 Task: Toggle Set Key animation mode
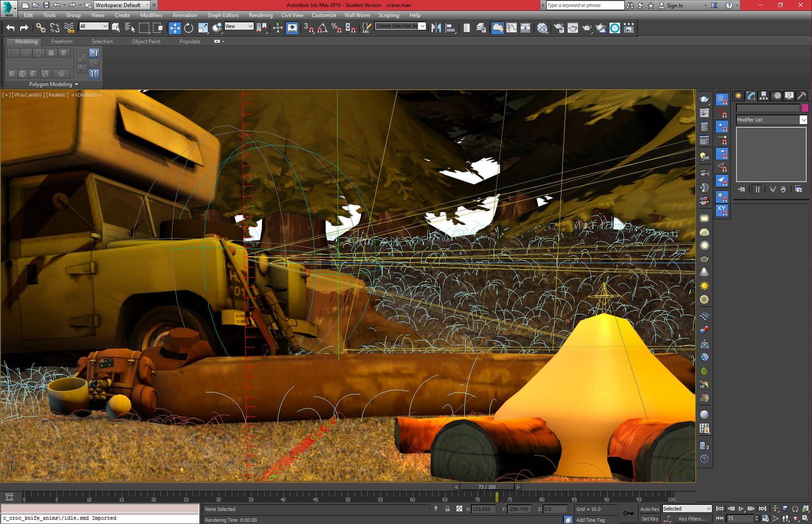649,519
